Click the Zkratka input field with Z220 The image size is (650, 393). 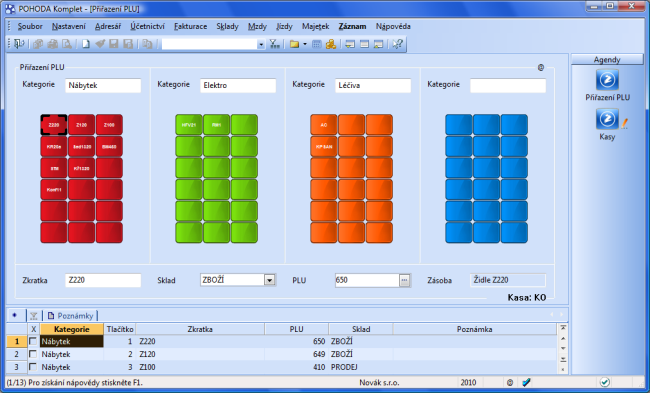(103, 280)
